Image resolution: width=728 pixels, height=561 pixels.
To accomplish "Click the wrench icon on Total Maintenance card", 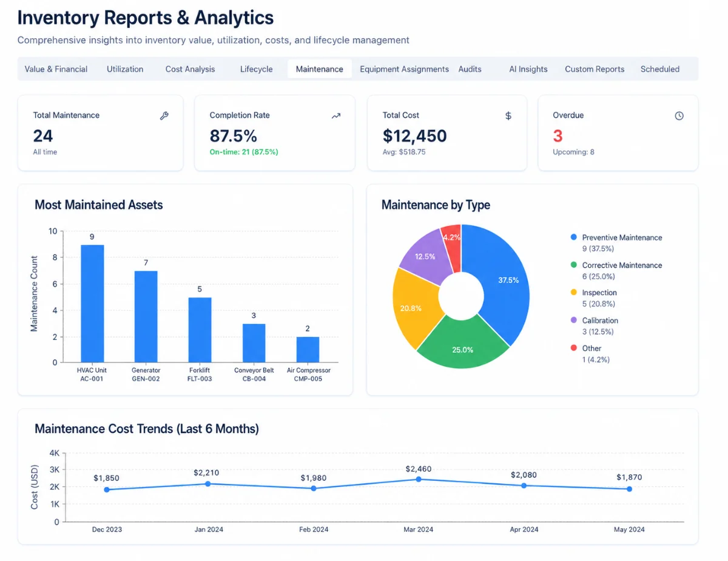I will coord(164,116).
